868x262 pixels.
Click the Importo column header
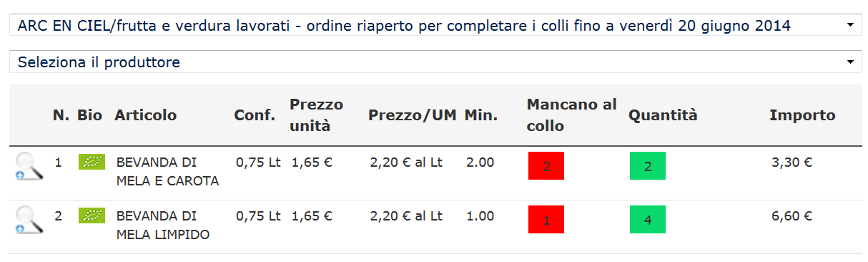pos(802,115)
